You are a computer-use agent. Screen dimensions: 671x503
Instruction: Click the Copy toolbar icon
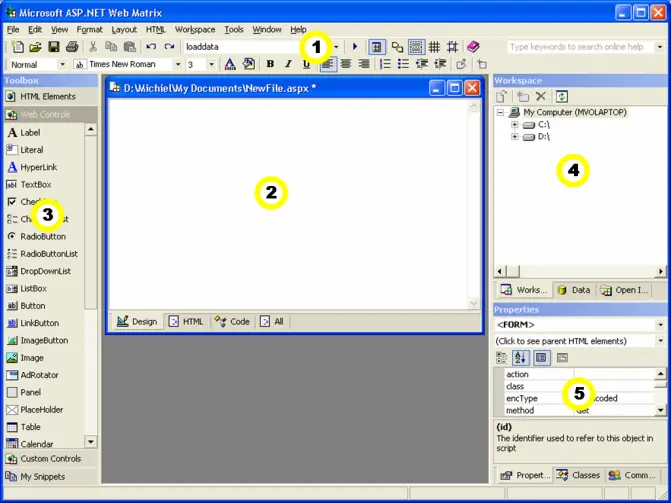click(x=111, y=47)
